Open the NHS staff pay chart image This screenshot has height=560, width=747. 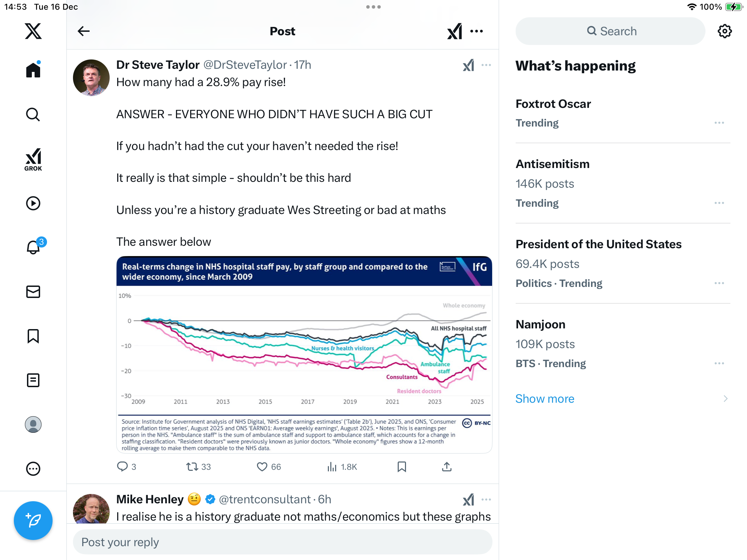tap(304, 354)
